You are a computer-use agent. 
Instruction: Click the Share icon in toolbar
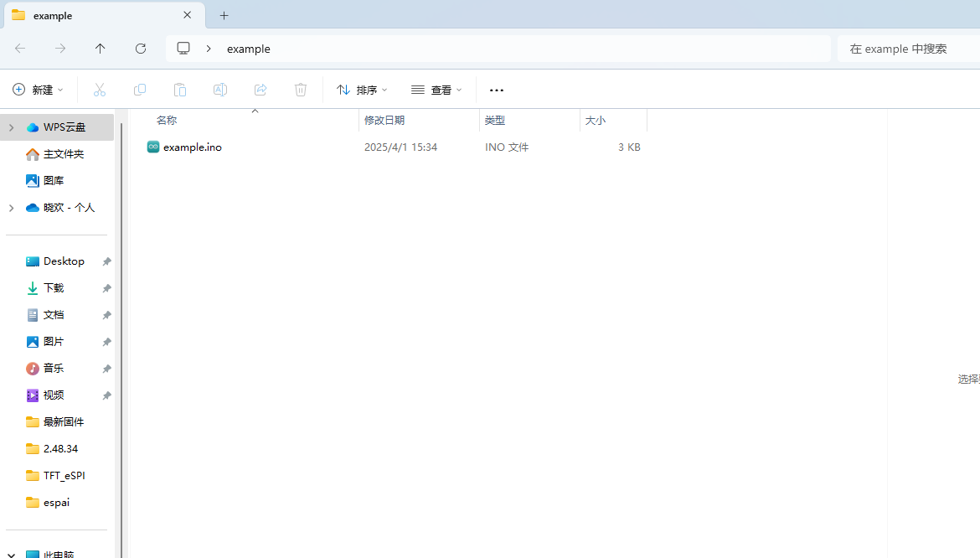(260, 90)
